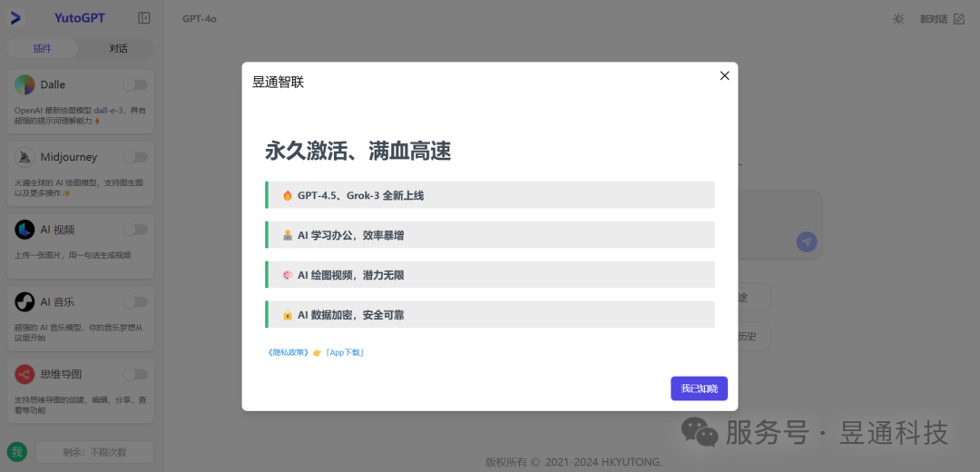Enable the 思维导图 plugin toggle
The width and height of the screenshot is (980, 472).
click(135, 375)
